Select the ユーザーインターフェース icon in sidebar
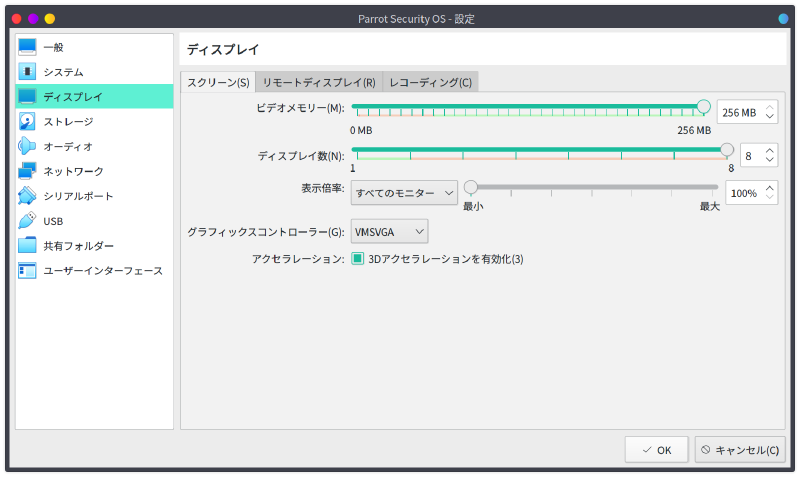Viewport: 800px width, 477px height. point(27,271)
